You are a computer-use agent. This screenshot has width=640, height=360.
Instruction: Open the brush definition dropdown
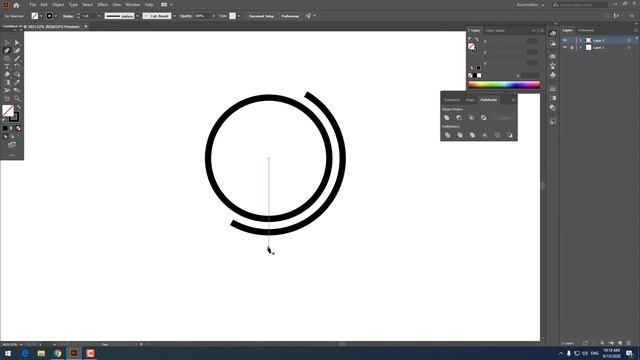click(174, 16)
